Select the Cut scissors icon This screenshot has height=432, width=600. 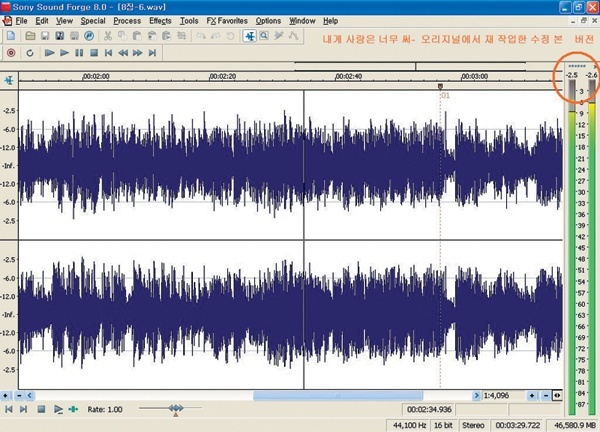(107, 36)
